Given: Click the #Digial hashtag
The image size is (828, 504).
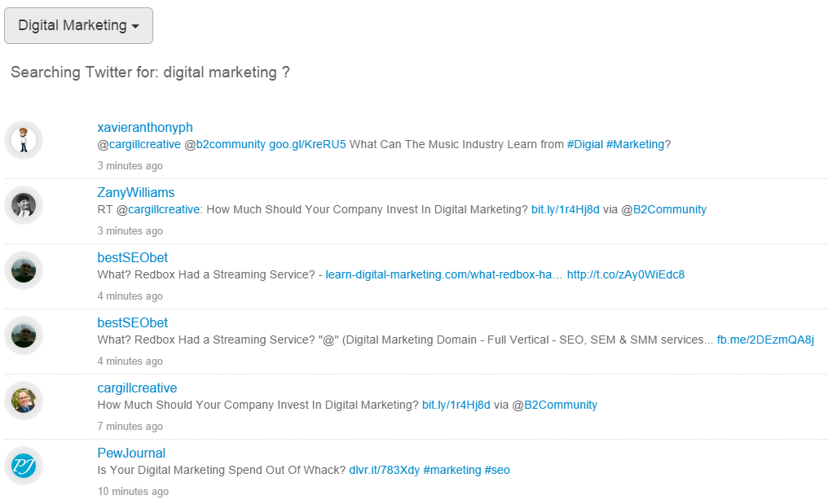Looking at the screenshot, I should coord(585,145).
